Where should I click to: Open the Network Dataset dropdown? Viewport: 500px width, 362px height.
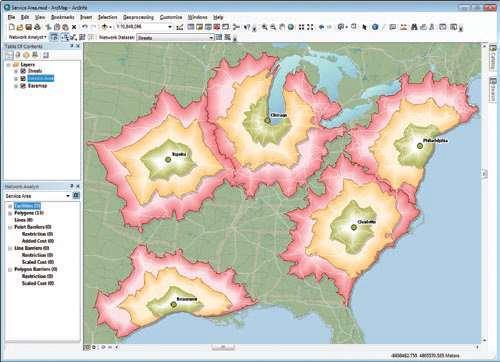(x=211, y=37)
